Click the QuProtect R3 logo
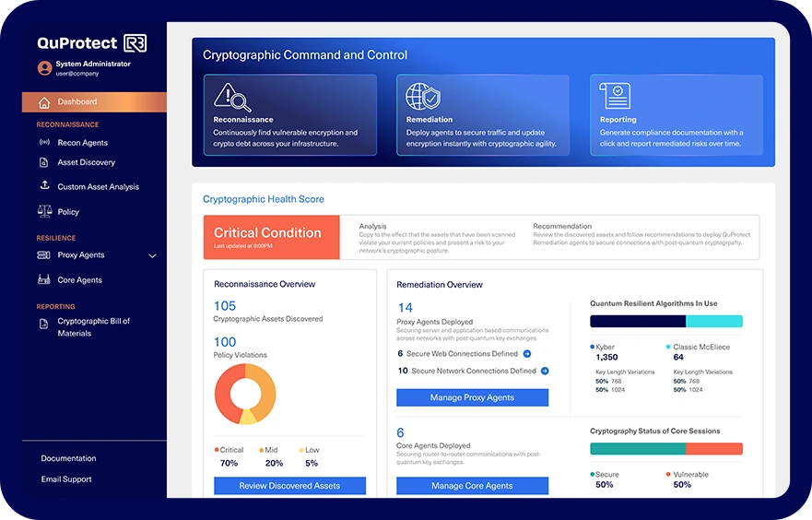The image size is (812, 520). (x=91, y=43)
